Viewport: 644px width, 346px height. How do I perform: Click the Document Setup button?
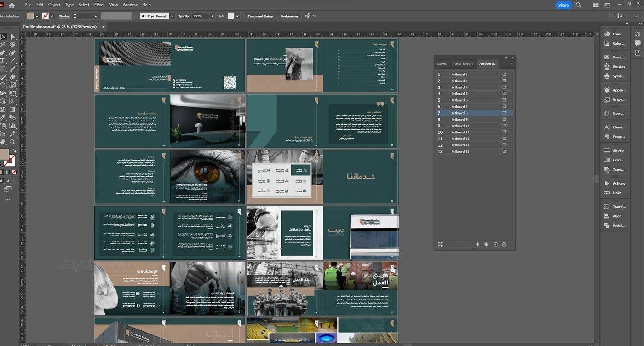(x=260, y=16)
